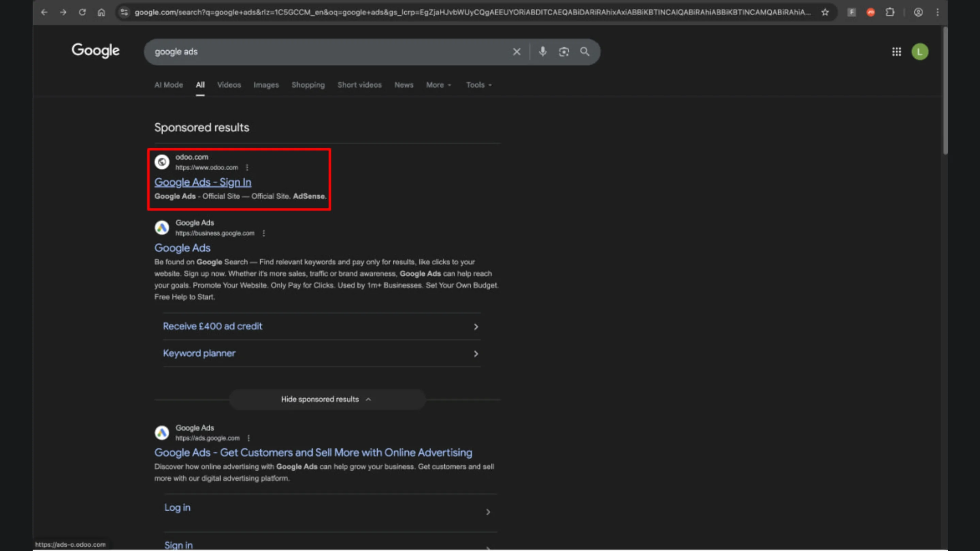Open the Tools dropdown
Screen dimensions: 980x551
coord(478,85)
